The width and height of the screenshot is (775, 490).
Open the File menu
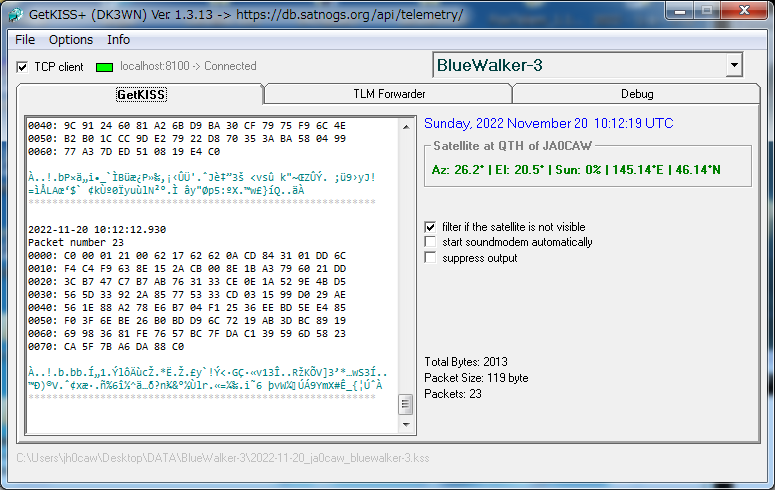point(25,40)
